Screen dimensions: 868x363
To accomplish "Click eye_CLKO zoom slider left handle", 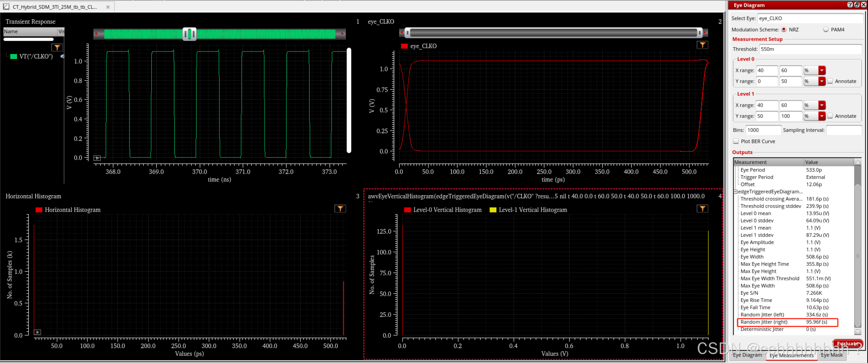I will 407,33.
